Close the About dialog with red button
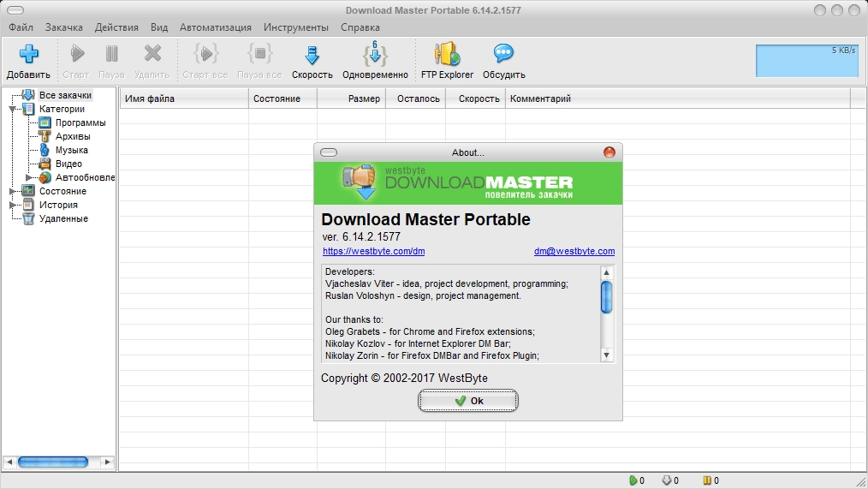 pos(609,152)
